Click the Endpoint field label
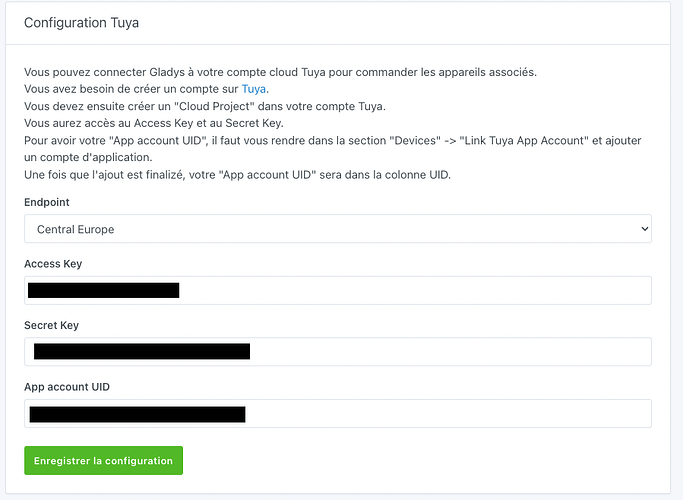The image size is (683, 500). point(47,202)
